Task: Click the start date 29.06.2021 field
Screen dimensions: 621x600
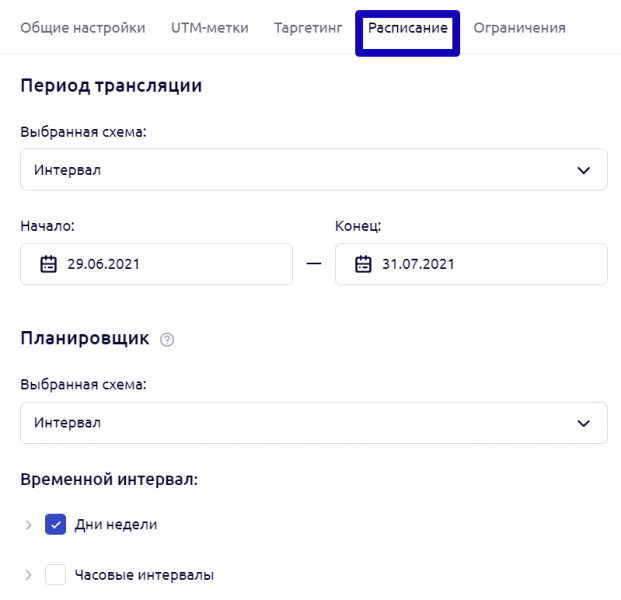Action: [x=156, y=264]
